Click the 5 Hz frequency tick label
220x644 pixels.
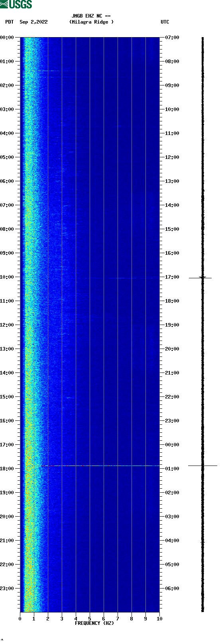tap(90, 619)
